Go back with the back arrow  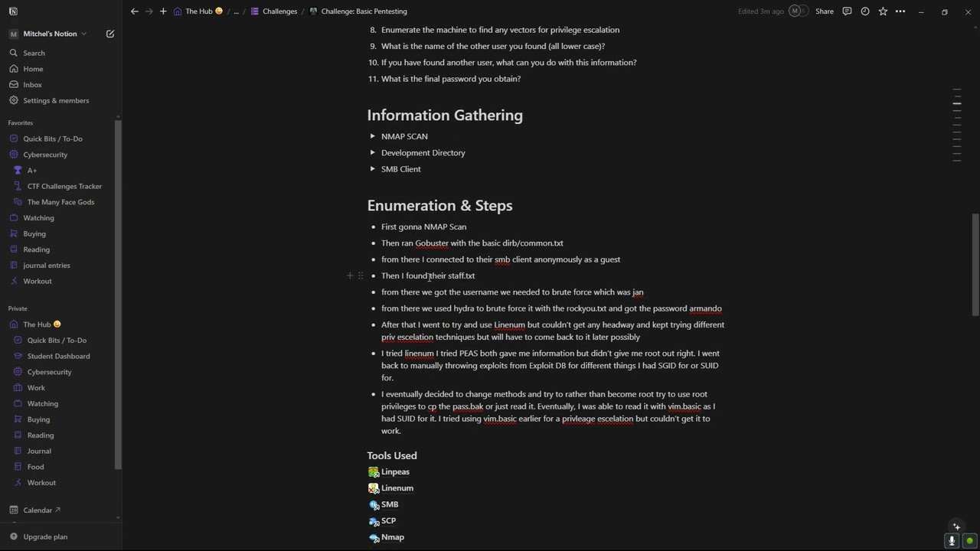135,11
